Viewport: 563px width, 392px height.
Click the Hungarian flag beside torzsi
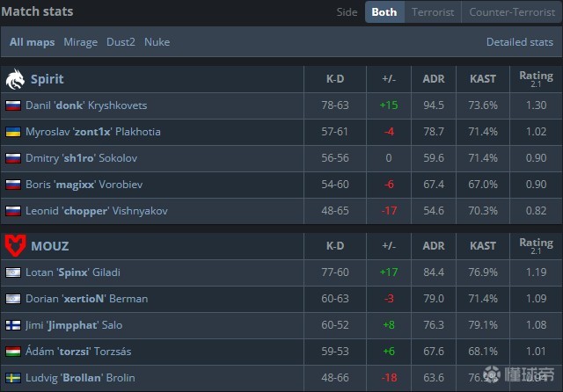(13, 352)
